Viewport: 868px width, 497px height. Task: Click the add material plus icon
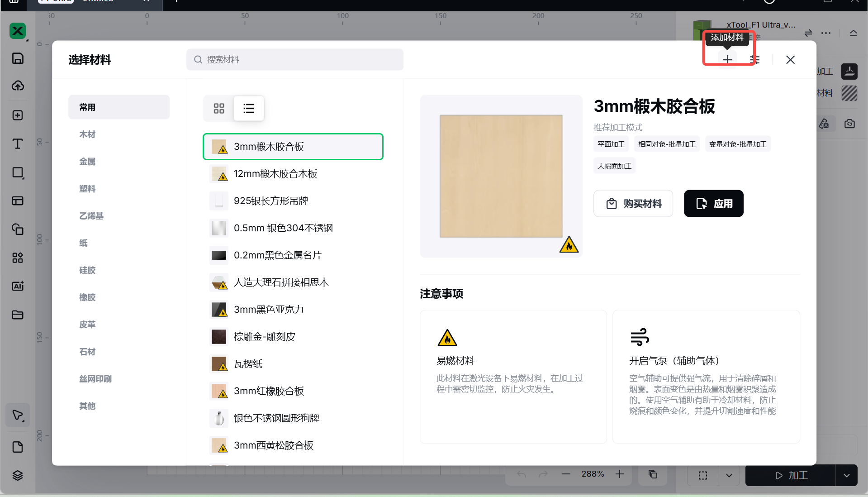pyautogui.click(x=727, y=60)
